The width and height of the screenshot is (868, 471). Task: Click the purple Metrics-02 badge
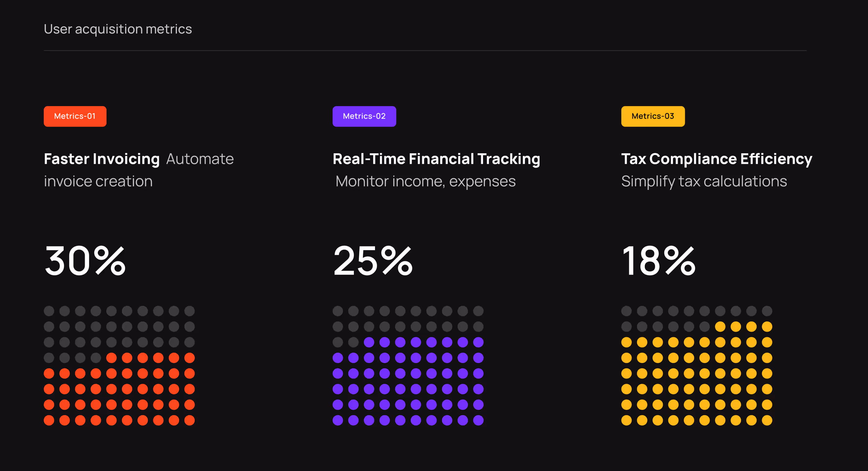[364, 116]
